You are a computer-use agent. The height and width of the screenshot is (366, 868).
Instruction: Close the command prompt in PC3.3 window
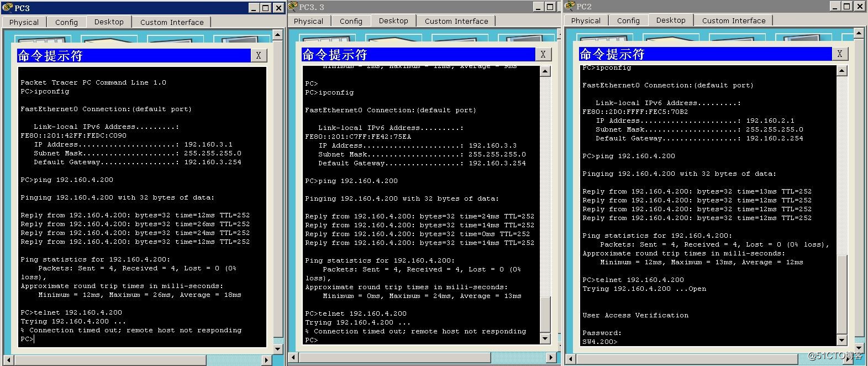coord(543,54)
